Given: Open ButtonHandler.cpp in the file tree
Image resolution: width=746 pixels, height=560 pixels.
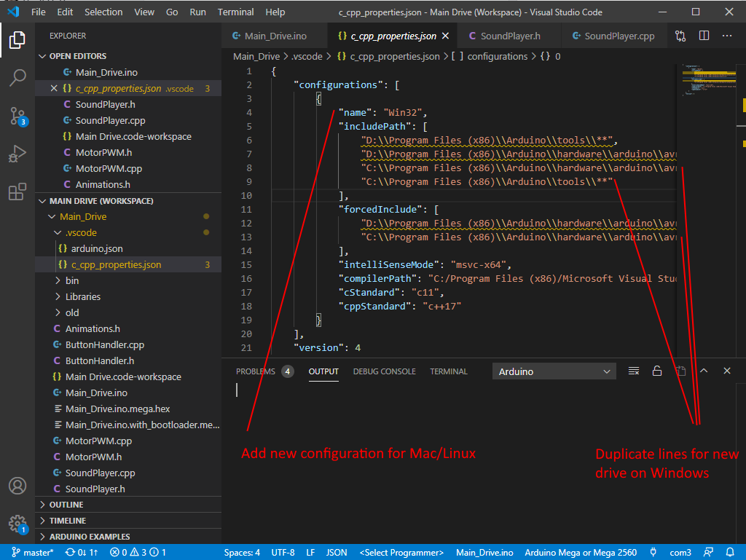Looking at the screenshot, I should pos(128,345).
